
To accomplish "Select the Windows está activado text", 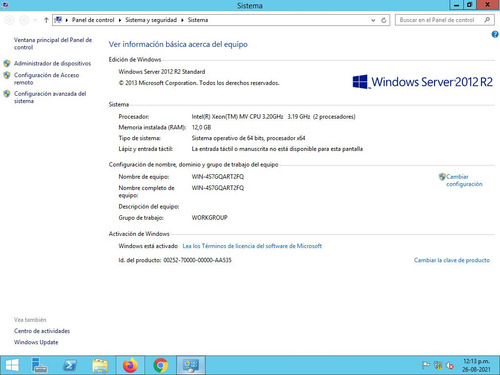I will pos(148,246).
